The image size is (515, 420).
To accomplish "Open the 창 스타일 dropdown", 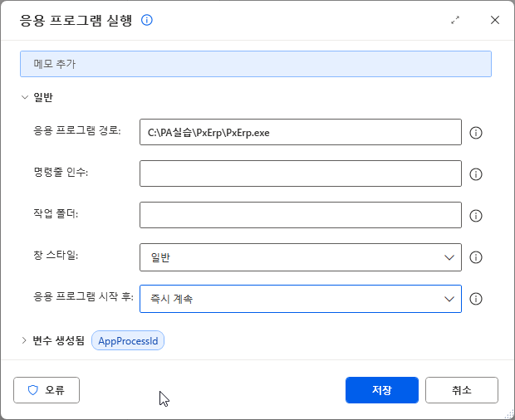I will coord(301,257).
